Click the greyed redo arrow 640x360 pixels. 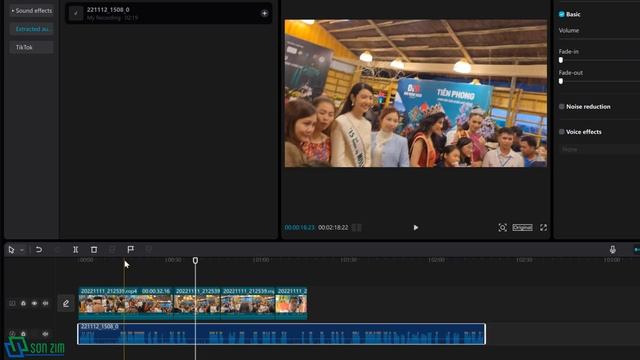click(57, 249)
